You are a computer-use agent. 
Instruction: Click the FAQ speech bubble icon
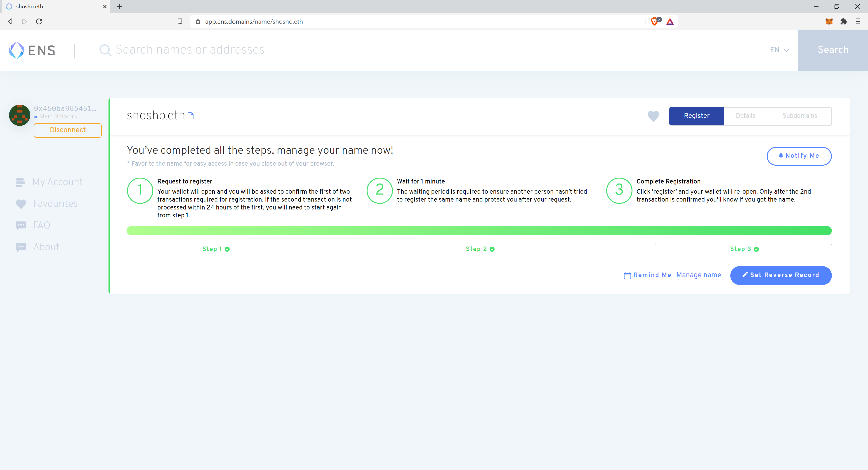[x=21, y=226]
